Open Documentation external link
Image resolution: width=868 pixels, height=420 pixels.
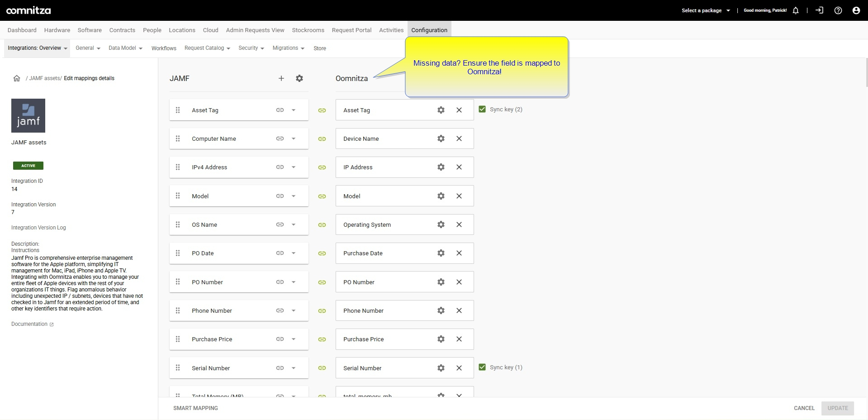pyautogui.click(x=32, y=324)
